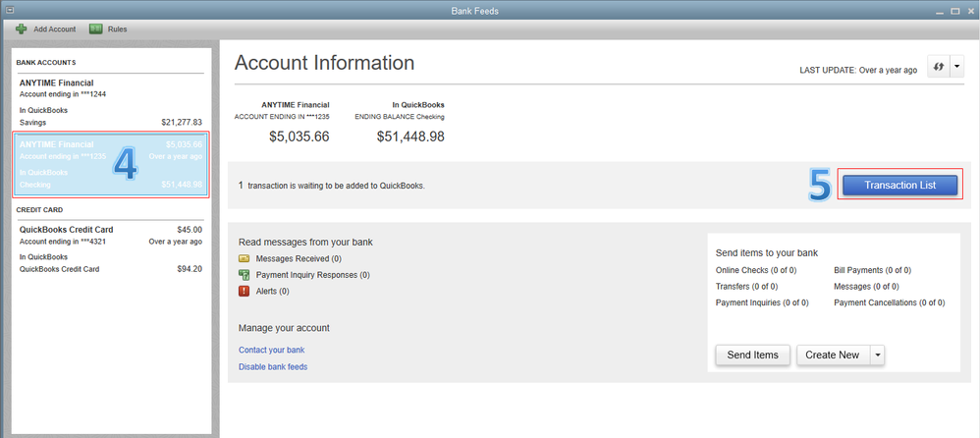Click the red Alerts icon
The width and height of the screenshot is (980, 438).
click(x=245, y=291)
